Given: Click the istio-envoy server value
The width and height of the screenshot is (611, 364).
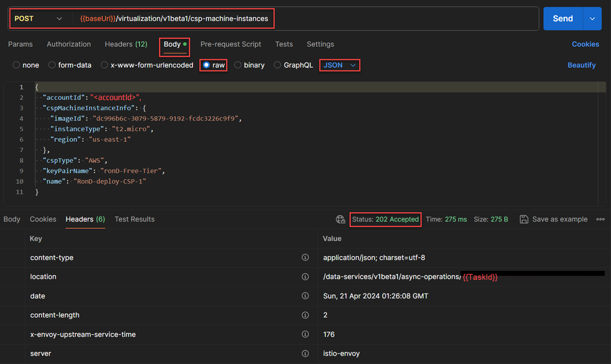Looking at the screenshot, I should coord(341,353).
